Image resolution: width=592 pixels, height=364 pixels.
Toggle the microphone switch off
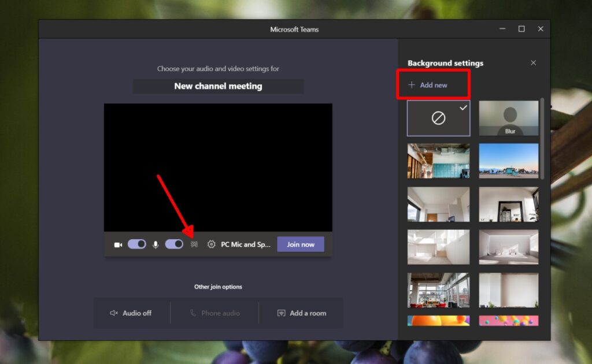pyautogui.click(x=174, y=244)
